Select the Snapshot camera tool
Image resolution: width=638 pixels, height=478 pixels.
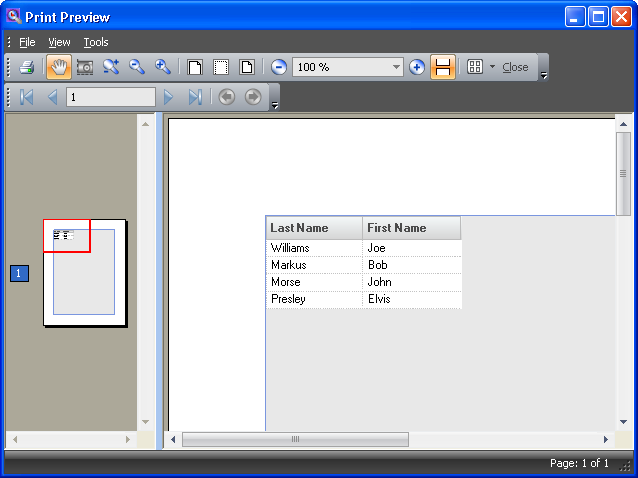tap(85, 67)
